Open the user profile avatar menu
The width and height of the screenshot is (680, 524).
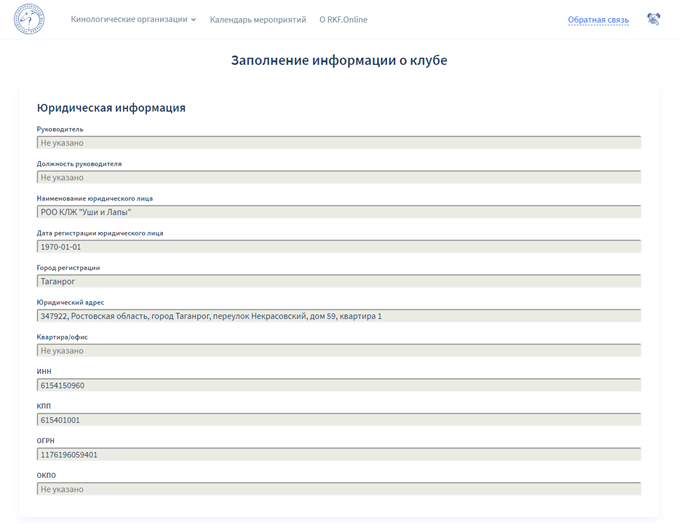(653, 19)
